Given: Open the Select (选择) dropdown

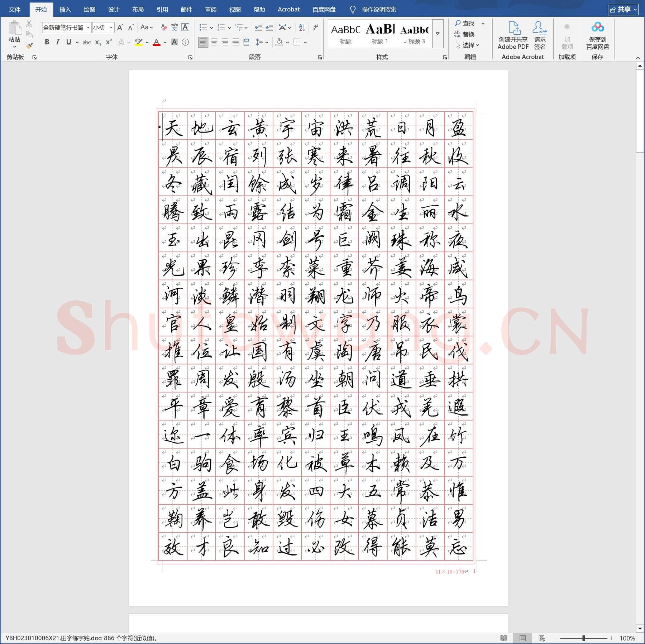Looking at the screenshot, I should point(467,45).
